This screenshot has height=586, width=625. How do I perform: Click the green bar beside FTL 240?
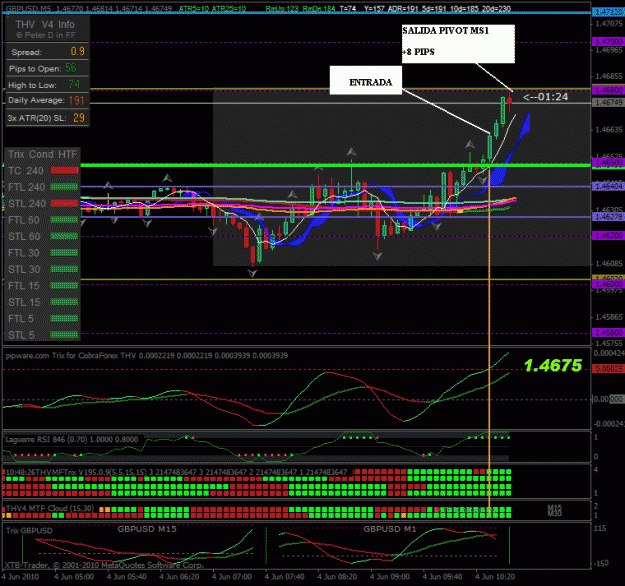(64, 187)
